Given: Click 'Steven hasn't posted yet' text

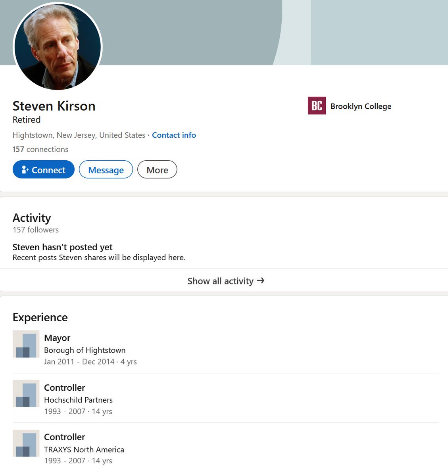Looking at the screenshot, I should pyautogui.click(x=63, y=247).
